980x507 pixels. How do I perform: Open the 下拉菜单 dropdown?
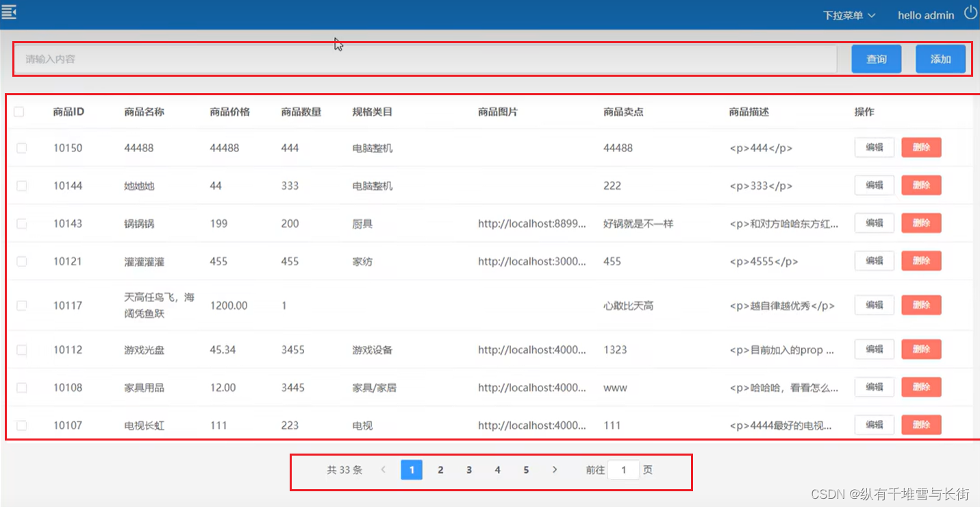[849, 15]
